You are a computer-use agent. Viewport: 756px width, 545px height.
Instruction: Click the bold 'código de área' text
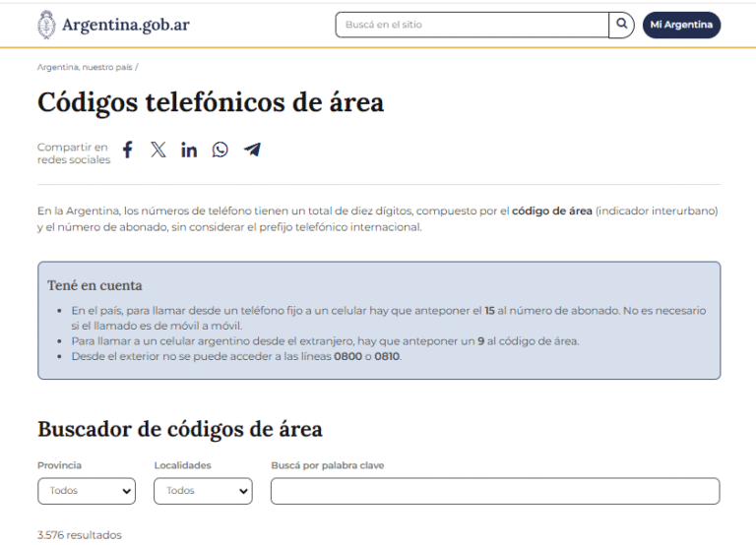tap(551, 212)
